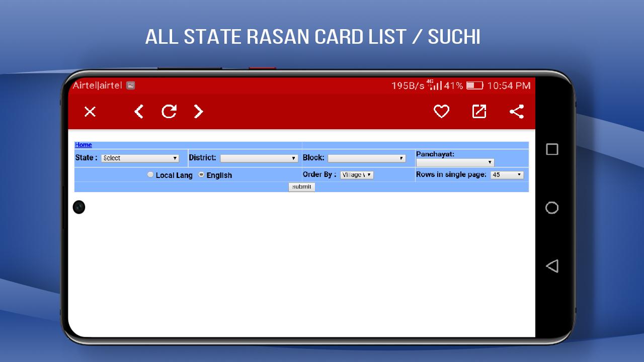Open the Block dropdown
The width and height of the screenshot is (644, 362).
366,158
